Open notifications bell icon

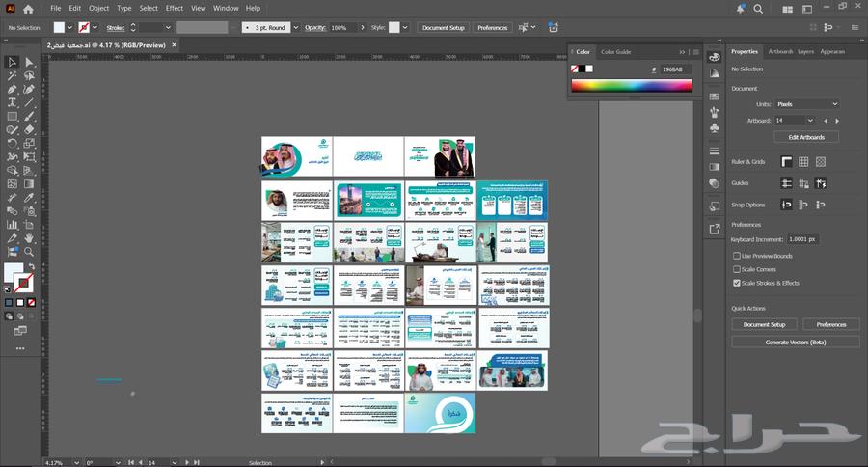740,9
